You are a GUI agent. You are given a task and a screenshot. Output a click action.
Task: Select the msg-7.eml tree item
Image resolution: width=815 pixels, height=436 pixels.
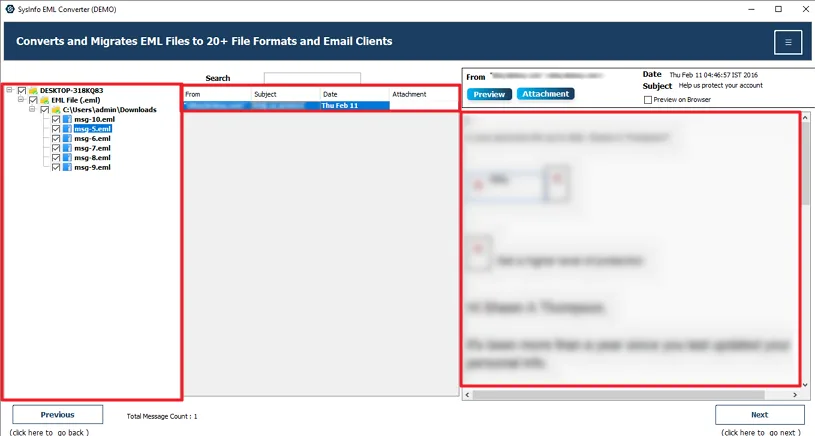92,148
